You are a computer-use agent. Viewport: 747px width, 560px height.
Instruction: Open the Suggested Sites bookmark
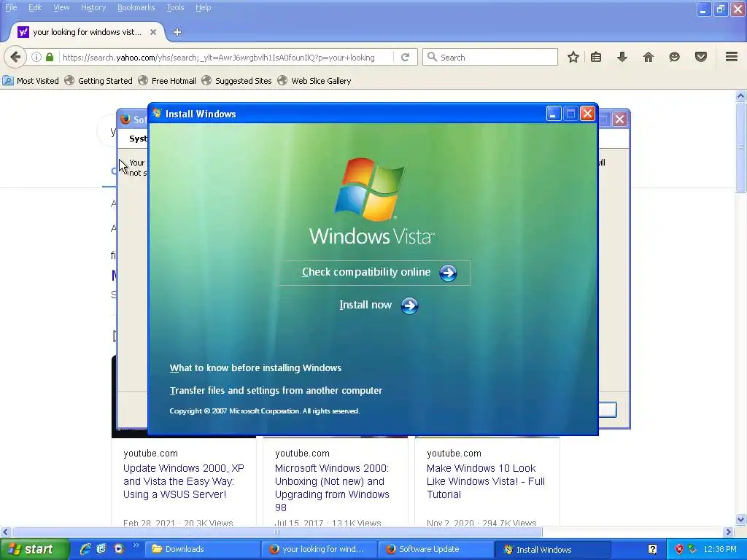click(x=237, y=81)
